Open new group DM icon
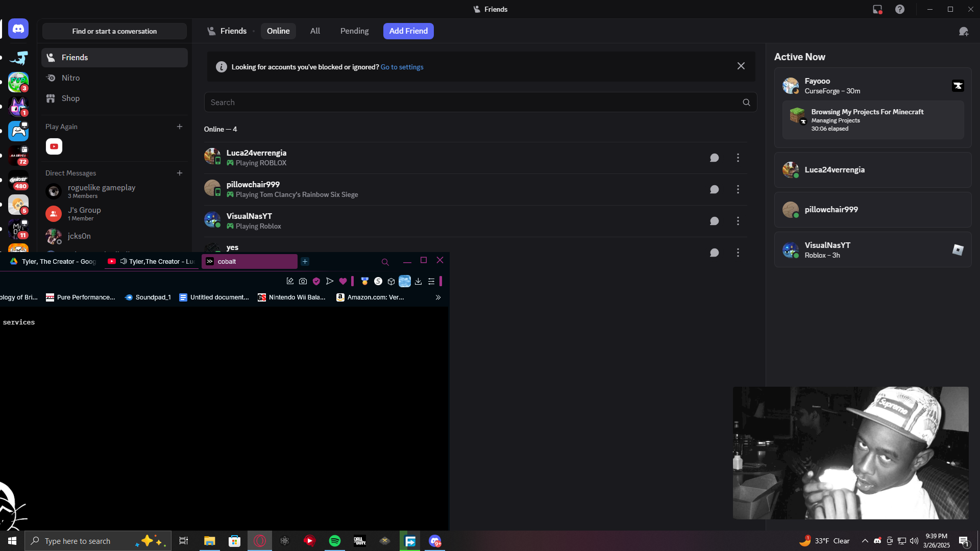The image size is (980, 551). pyautogui.click(x=963, y=32)
